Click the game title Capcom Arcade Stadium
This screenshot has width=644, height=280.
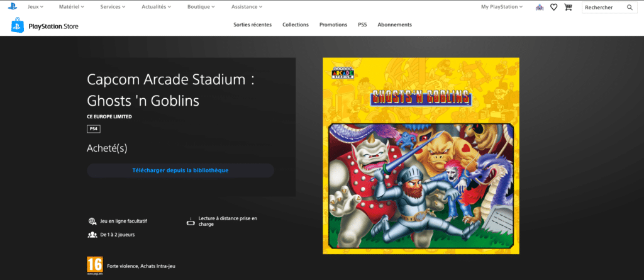click(170, 90)
